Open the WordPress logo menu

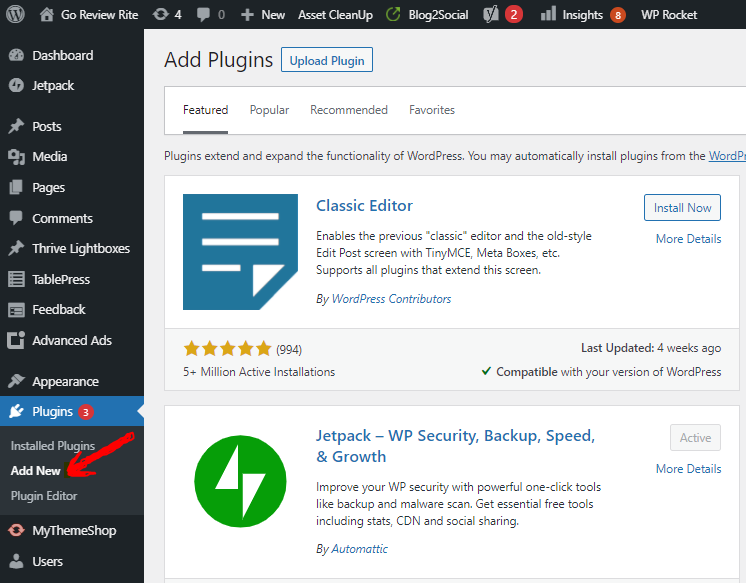pos(15,14)
